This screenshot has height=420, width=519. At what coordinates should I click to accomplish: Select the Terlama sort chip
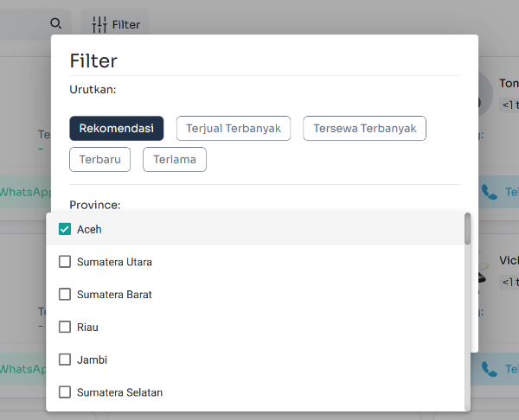coord(175,160)
